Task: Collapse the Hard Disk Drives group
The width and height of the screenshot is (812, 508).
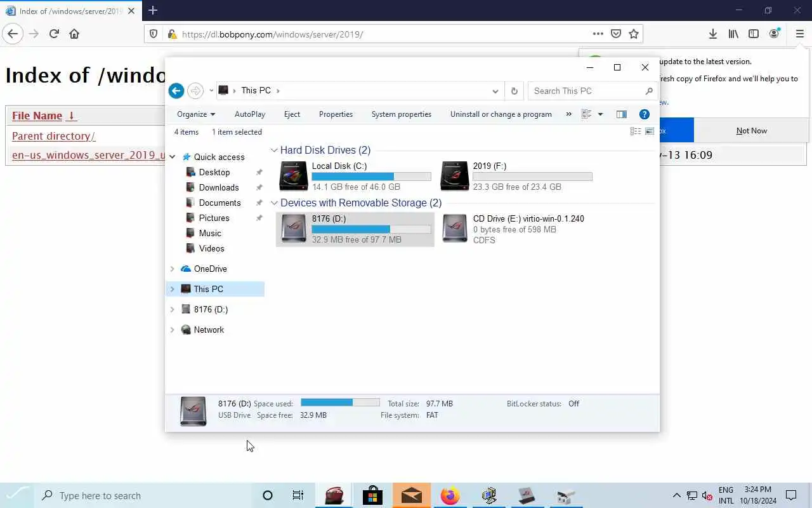Action: (274, 150)
